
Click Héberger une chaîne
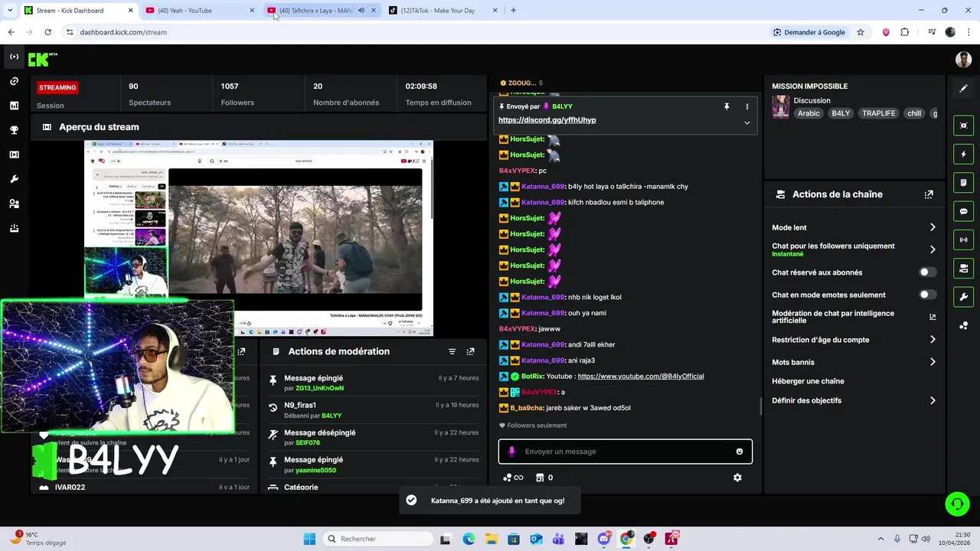tap(808, 381)
